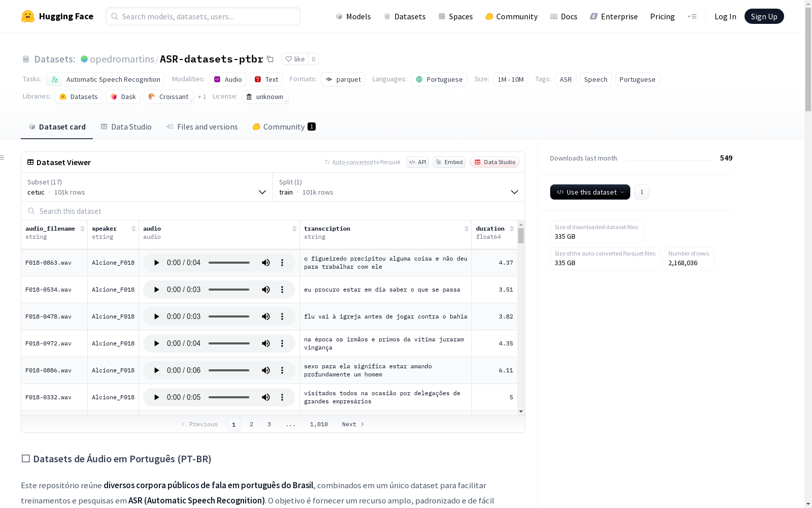This screenshot has width=812, height=508.
Task: Sort by the duration column
Action: tap(512, 229)
